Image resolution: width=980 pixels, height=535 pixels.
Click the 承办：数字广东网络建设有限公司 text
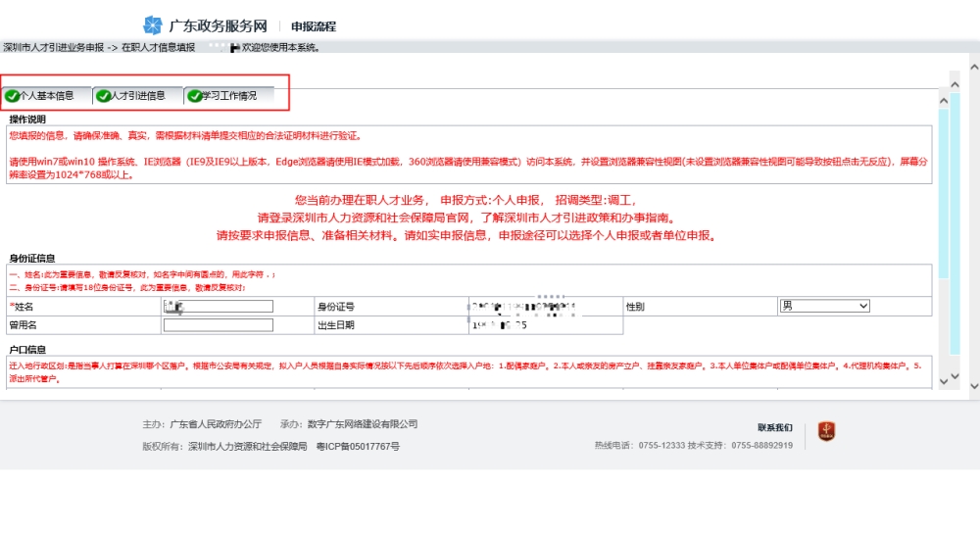[349, 423]
